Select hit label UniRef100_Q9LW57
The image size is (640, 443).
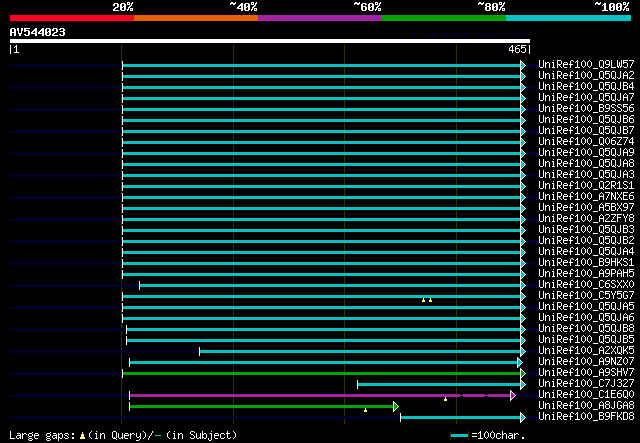coord(586,64)
